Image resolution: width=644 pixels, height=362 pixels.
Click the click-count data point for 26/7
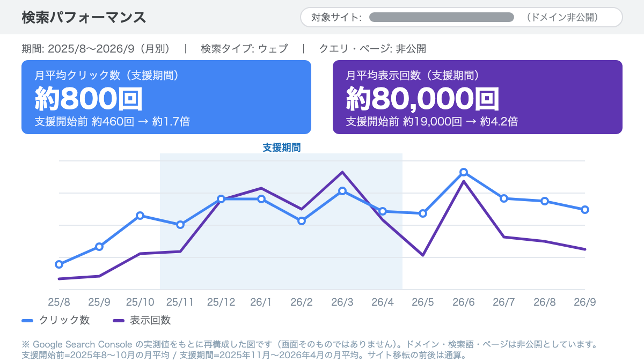(504, 198)
